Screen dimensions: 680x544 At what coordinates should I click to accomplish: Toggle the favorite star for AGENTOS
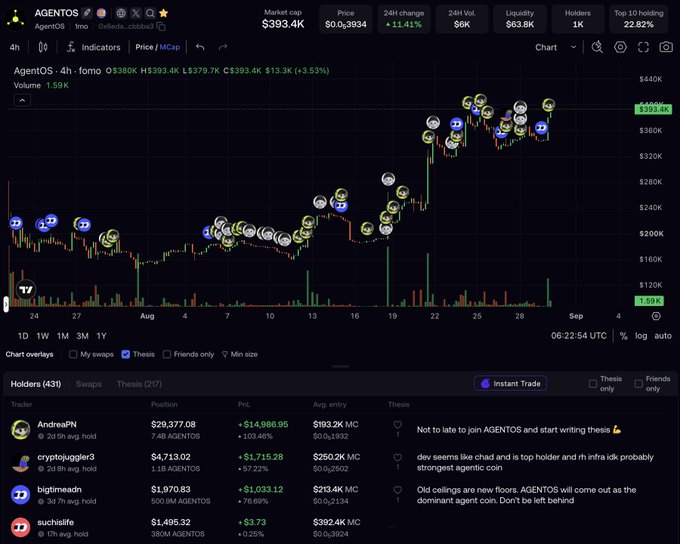[x=163, y=13]
